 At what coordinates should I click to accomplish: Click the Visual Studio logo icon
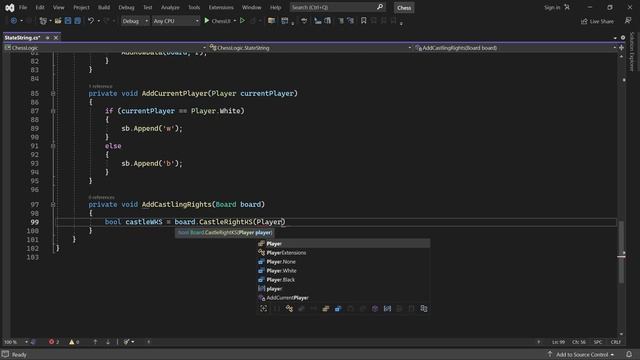(9, 7)
